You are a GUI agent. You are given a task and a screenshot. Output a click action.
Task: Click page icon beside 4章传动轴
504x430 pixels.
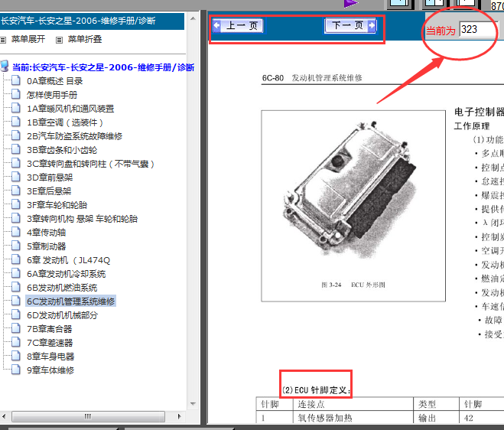click(x=16, y=232)
